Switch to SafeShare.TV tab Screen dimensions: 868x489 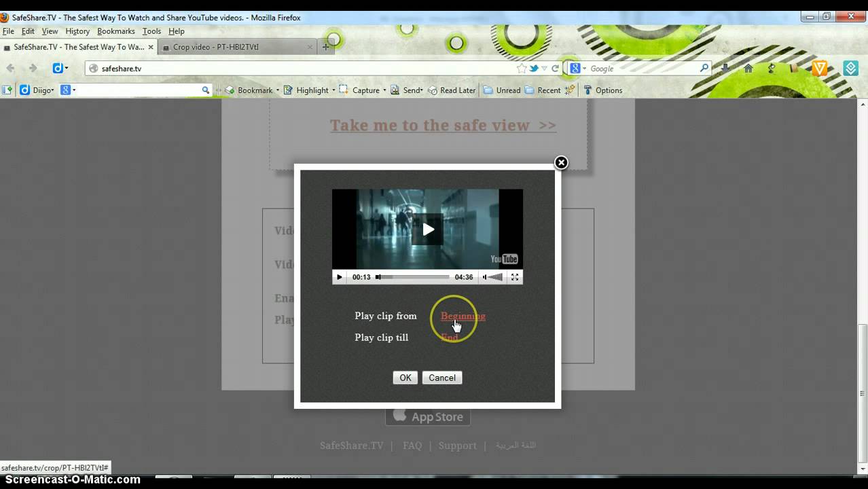point(79,47)
